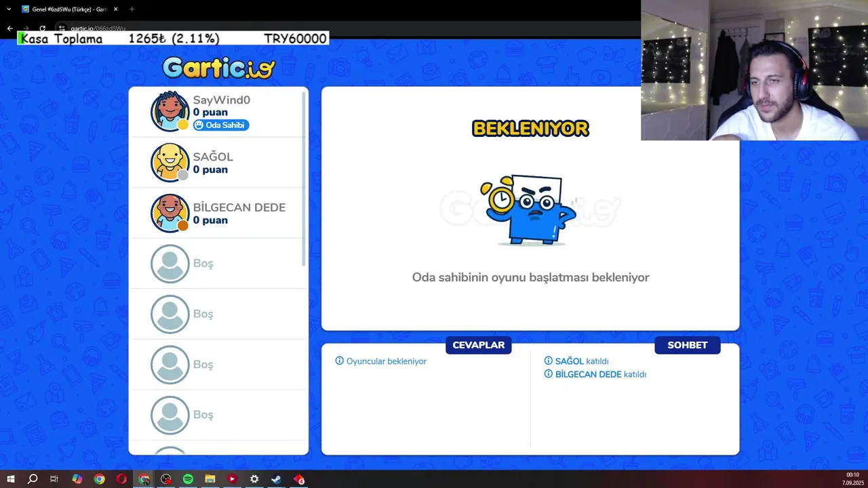This screenshot has height=488, width=868.
Task: Click the Gartic.io logo
Action: (x=218, y=68)
